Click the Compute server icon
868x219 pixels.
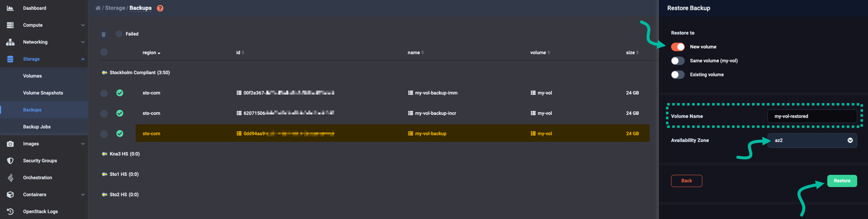pyautogui.click(x=10, y=25)
